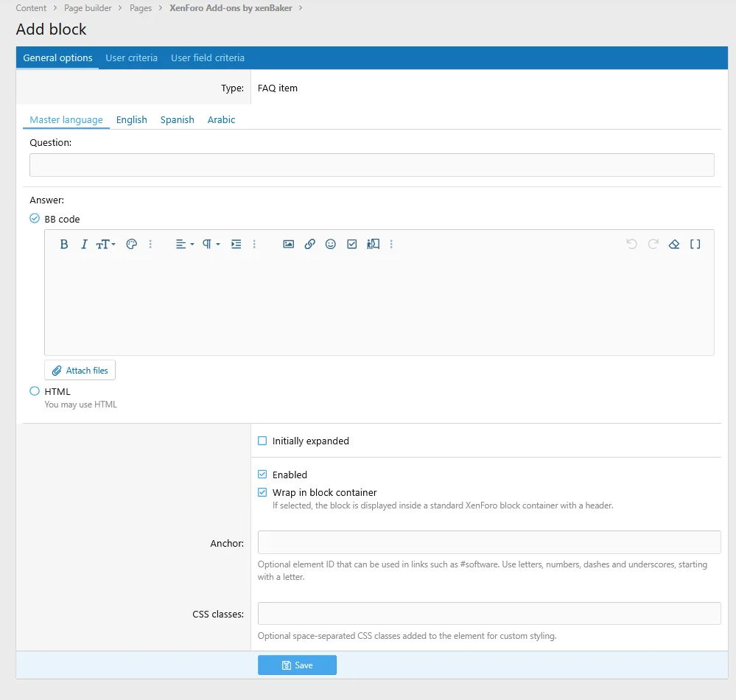Screen dimensions: 736x700
Task: Go to Pages breadcrumb link
Action: [141, 8]
